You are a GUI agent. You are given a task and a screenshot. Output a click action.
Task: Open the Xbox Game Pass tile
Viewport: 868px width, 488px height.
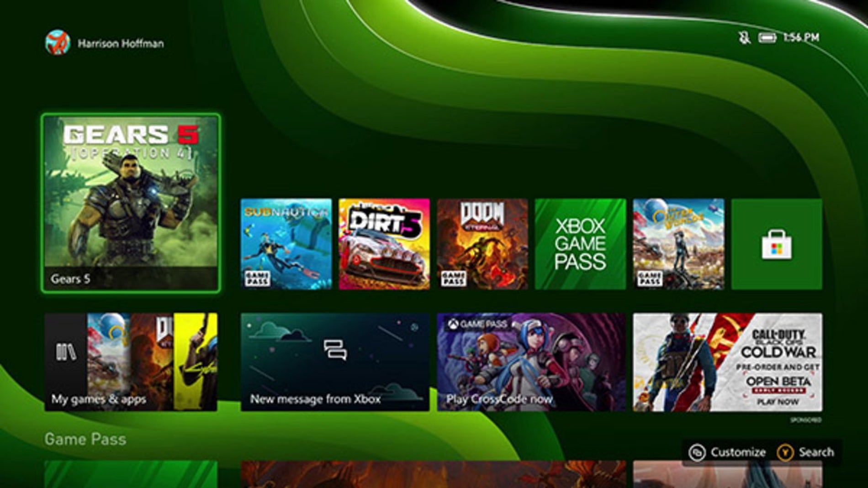tap(580, 244)
